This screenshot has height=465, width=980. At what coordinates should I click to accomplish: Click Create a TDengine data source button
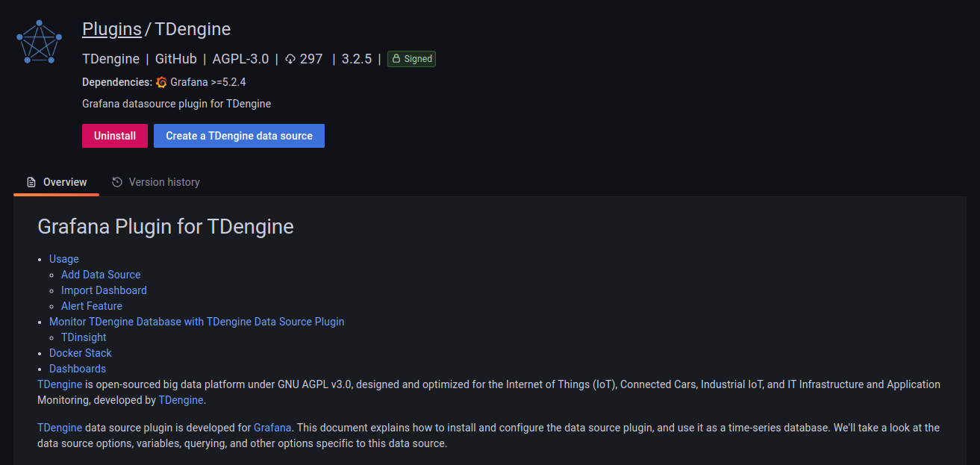click(239, 136)
